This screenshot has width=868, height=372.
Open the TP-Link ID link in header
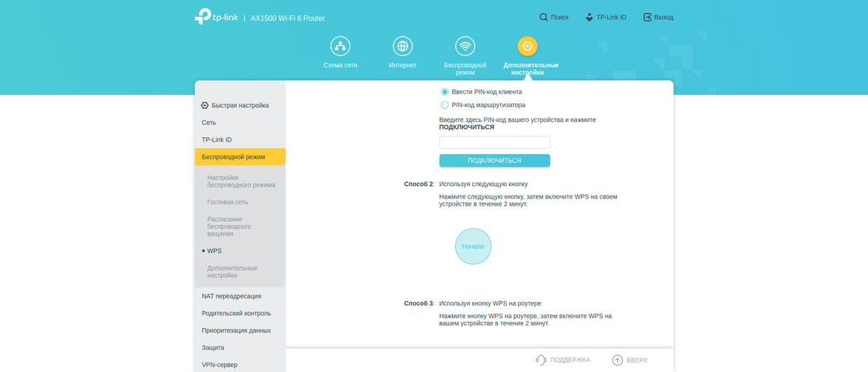pyautogui.click(x=606, y=17)
